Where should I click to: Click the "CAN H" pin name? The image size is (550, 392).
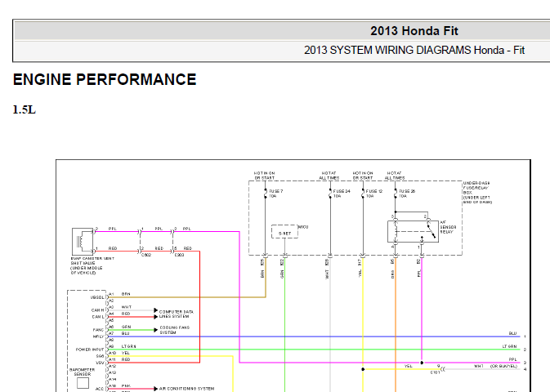97,310
